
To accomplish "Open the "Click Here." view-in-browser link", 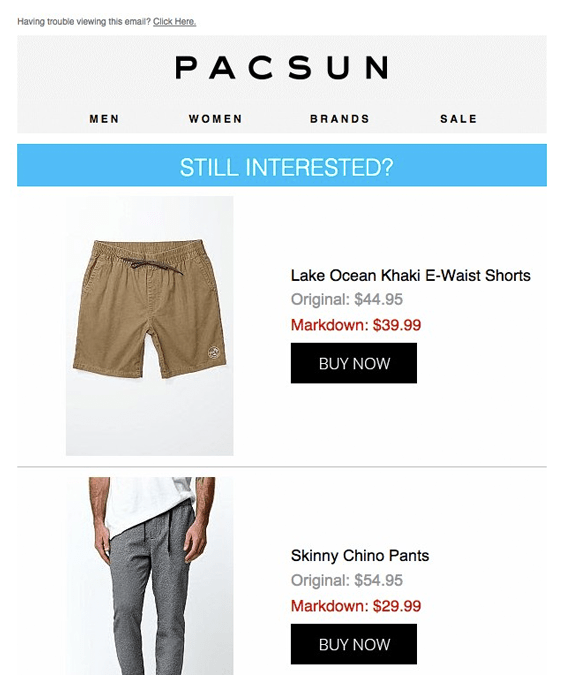I will (174, 22).
